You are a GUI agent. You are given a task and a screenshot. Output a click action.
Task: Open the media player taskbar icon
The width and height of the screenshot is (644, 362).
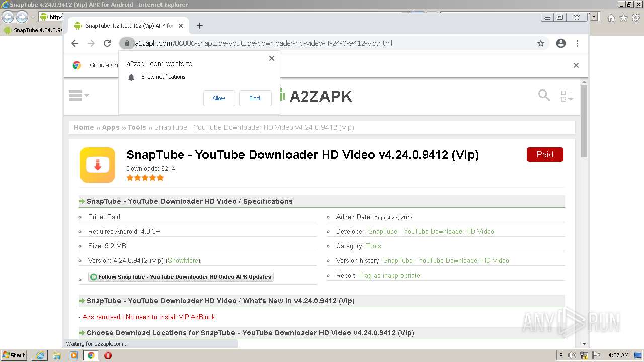pyautogui.click(x=74, y=355)
